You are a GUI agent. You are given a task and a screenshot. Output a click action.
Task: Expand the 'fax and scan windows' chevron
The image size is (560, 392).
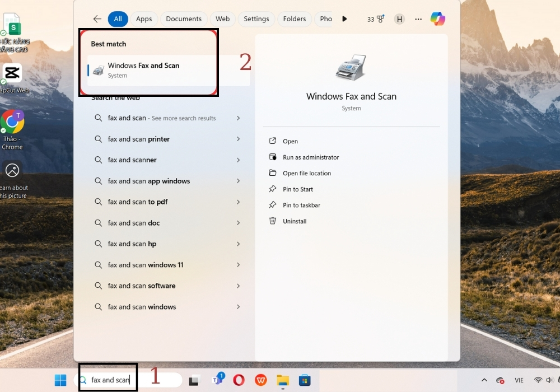click(x=238, y=307)
